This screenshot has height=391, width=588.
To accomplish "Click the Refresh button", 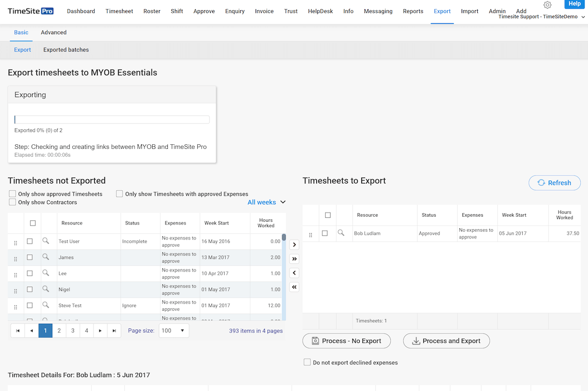I will [x=554, y=183].
